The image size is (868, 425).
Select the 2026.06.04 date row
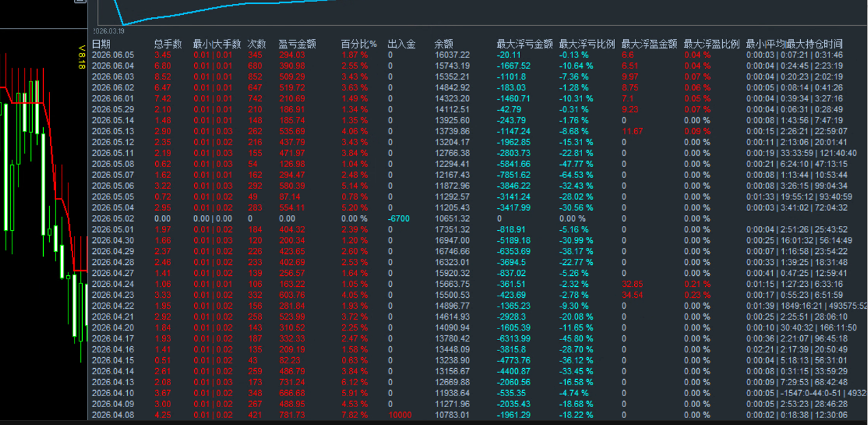click(479, 66)
